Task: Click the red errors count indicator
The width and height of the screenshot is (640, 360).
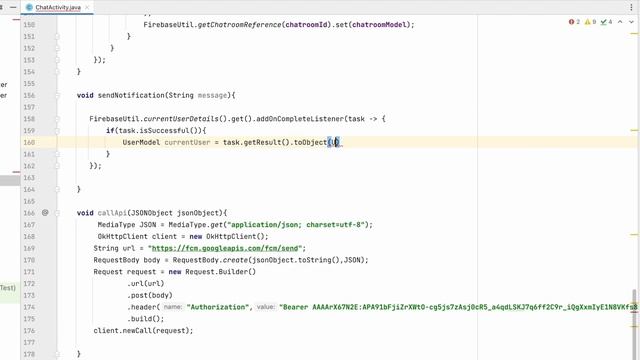Action: [x=574, y=22]
